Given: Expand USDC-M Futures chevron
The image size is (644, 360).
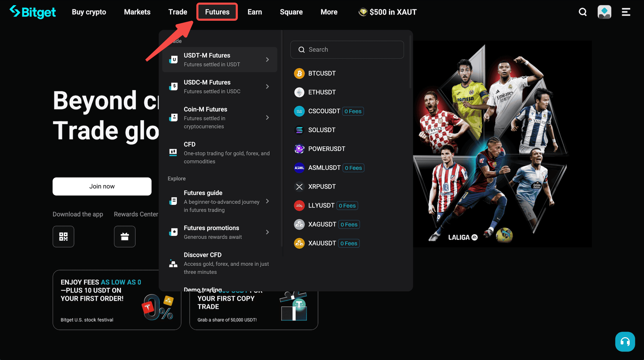Looking at the screenshot, I should [x=267, y=87].
